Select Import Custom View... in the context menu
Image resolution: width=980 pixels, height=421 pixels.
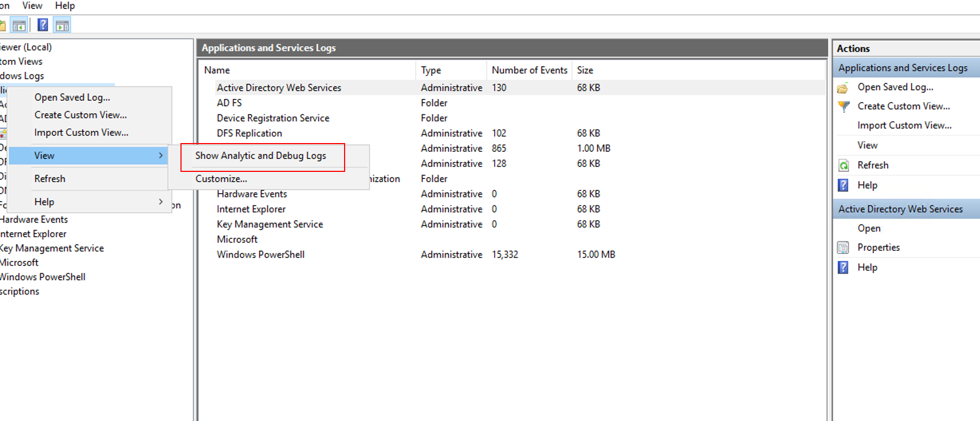pos(81,133)
